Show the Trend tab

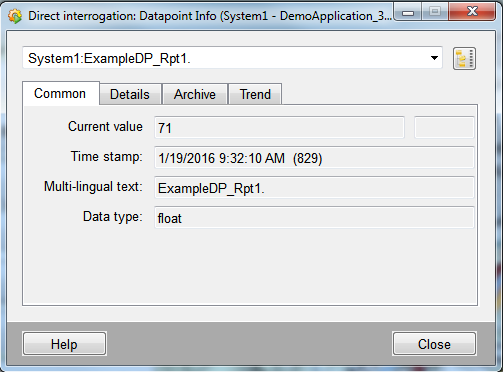(x=255, y=94)
